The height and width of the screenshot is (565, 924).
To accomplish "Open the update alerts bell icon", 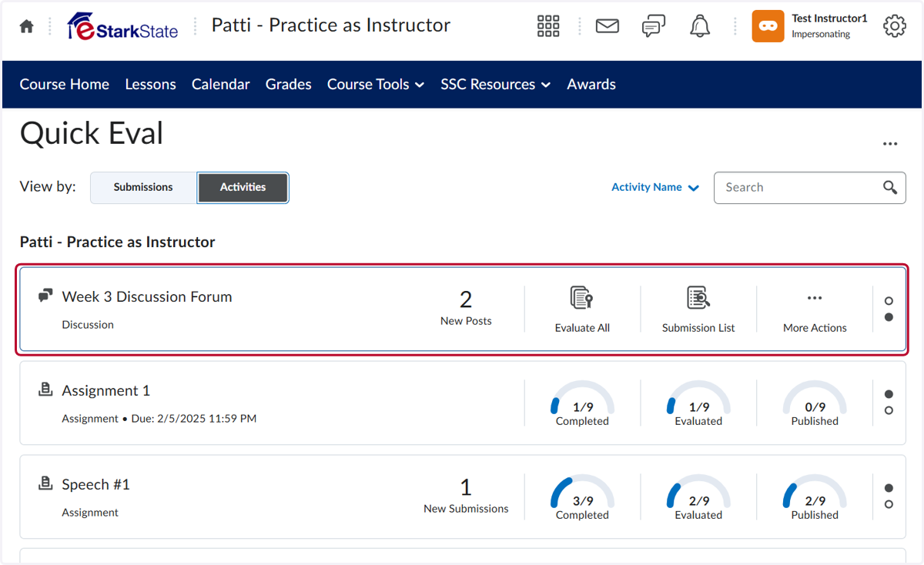I will point(700,26).
